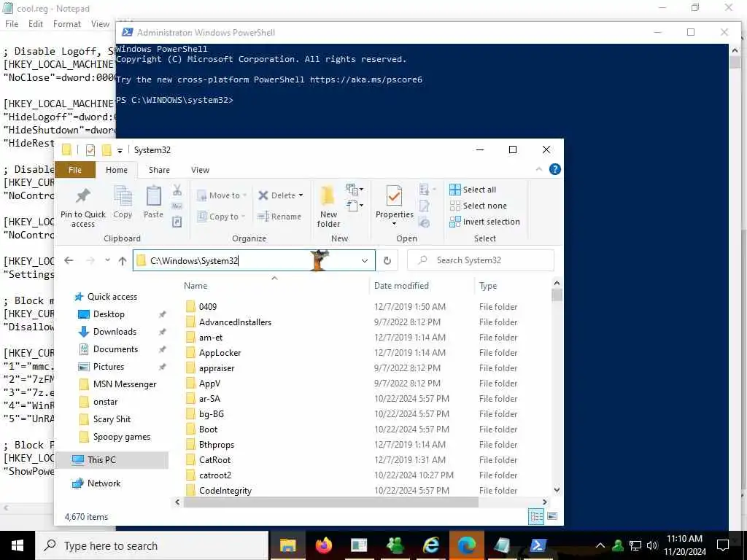Viewport: 747px width, 560px height.
Task: Open Properties from the ribbon
Action: point(394,206)
